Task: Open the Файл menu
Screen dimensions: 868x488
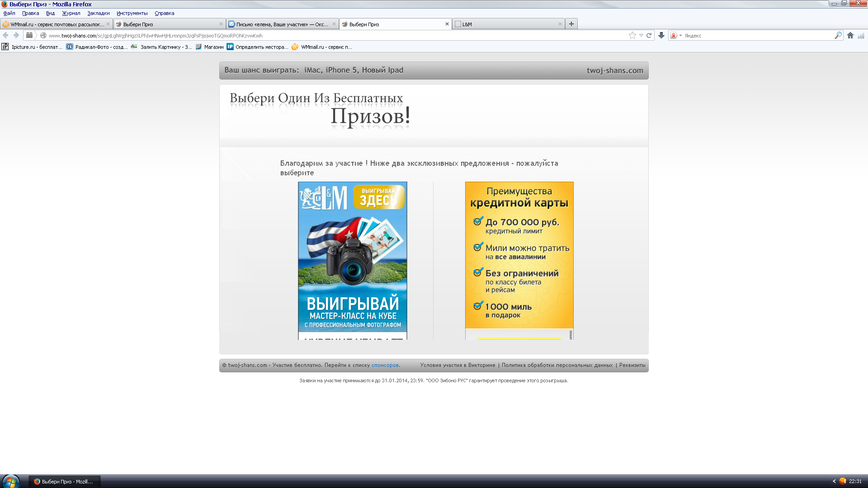Action: [x=9, y=13]
